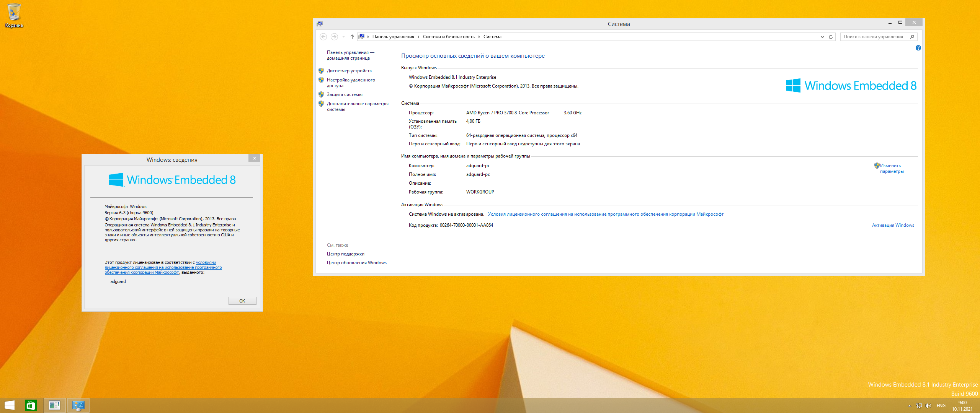Maximize the Система window
Image resolution: width=980 pixels, height=413 pixels.
900,23
